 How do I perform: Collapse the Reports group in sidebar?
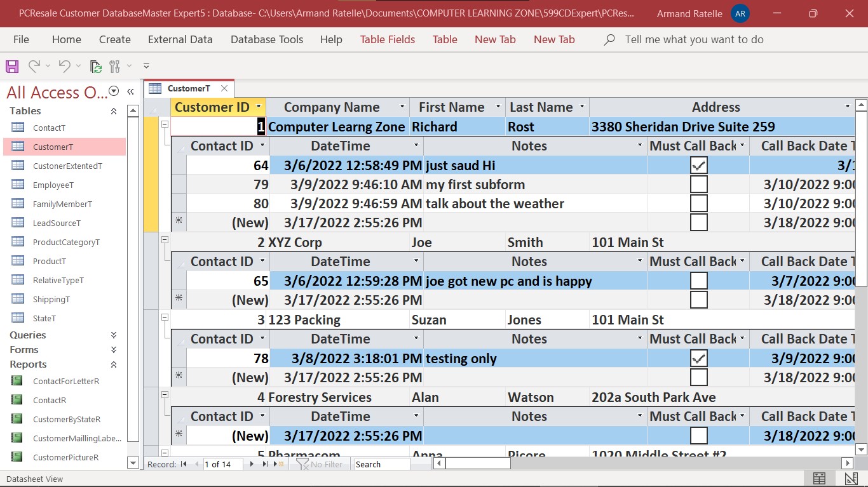114,364
